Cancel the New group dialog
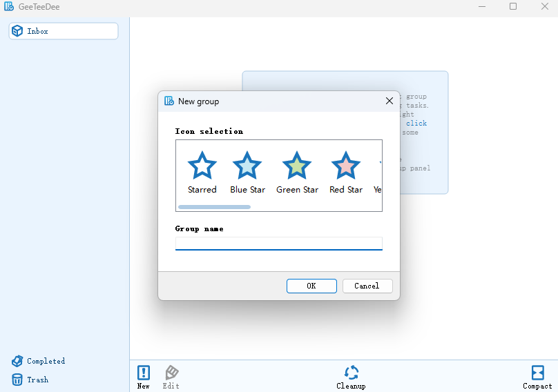 pos(367,286)
